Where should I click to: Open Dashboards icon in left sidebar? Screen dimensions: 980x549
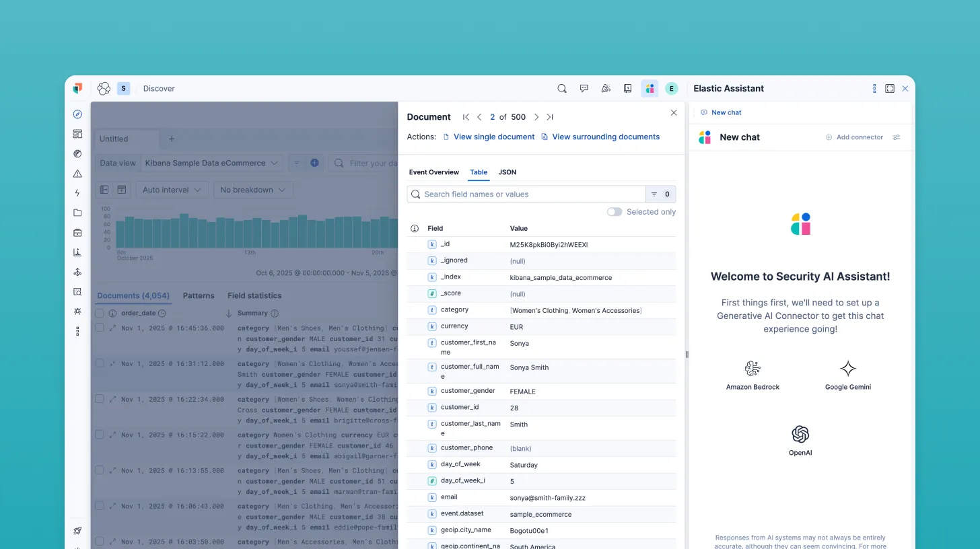tap(77, 134)
